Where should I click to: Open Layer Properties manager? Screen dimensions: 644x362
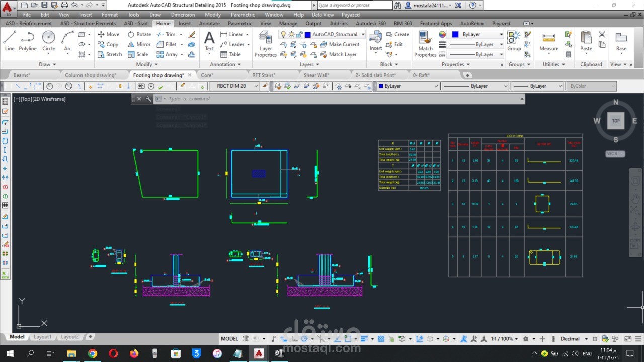(265, 44)
